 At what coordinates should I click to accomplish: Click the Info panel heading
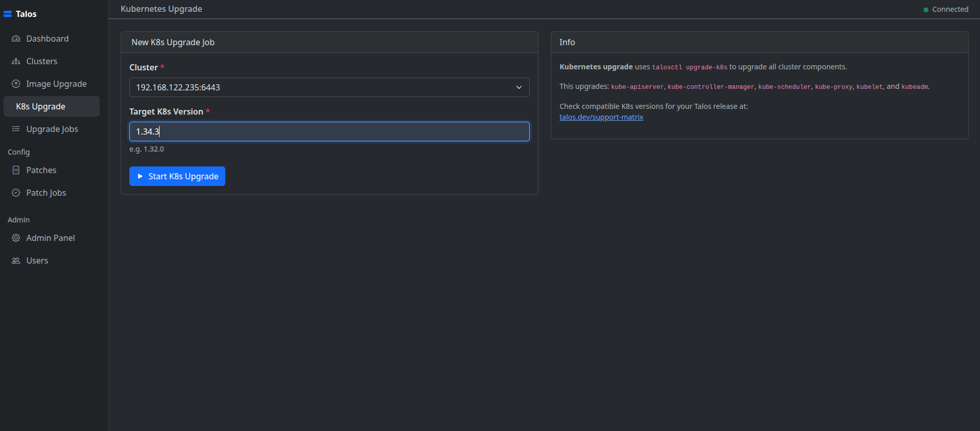[x=567, y=42]
